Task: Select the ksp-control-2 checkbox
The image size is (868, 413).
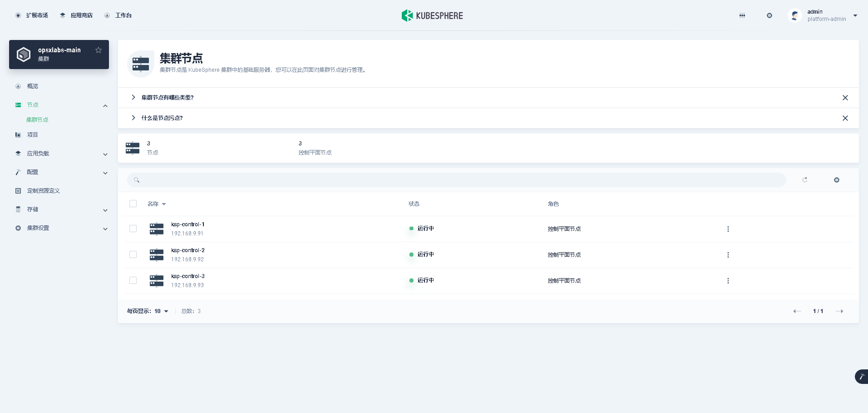Action: point(133,254)
